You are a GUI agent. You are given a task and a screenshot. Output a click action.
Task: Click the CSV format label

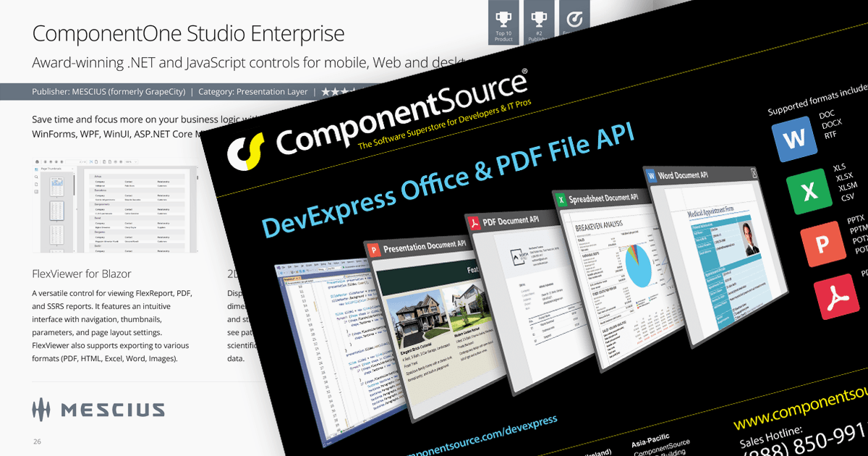849,195
